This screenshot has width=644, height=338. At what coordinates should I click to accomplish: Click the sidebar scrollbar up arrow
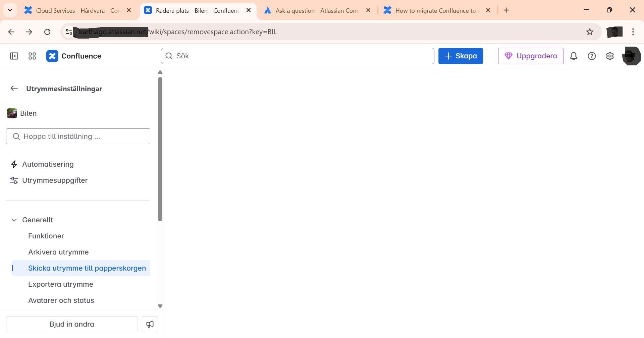[x=160, y=72]
